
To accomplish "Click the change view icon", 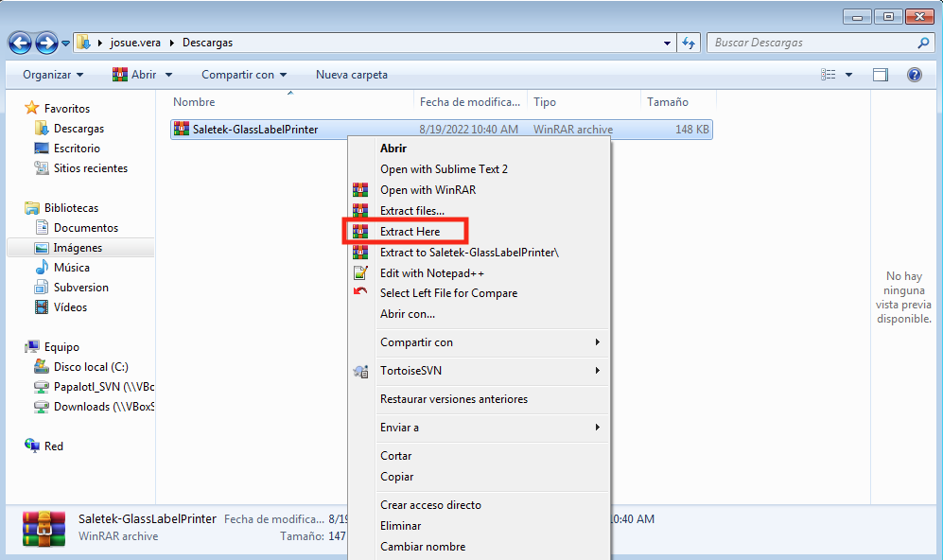I will point(829,75).
